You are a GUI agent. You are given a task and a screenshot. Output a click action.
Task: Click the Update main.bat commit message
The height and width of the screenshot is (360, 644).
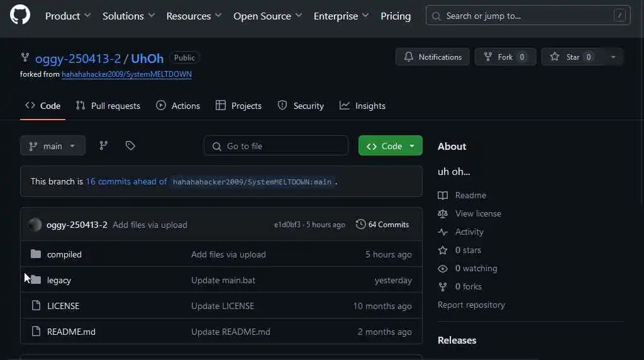[223, 280]
